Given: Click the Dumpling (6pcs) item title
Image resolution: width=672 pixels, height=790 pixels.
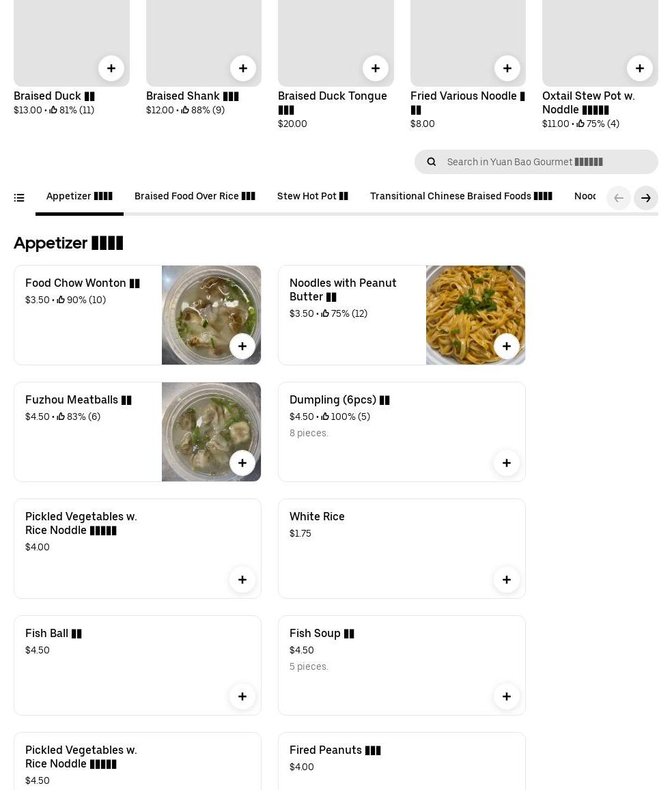Looking at the screenshot, I should (x=339, y=400).
